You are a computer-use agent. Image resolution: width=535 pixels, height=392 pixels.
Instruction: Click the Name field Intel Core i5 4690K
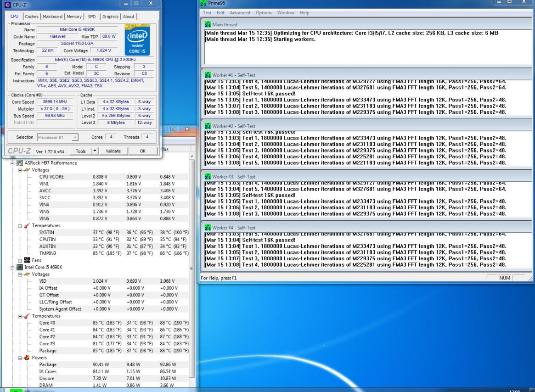(x=78, y=30)
